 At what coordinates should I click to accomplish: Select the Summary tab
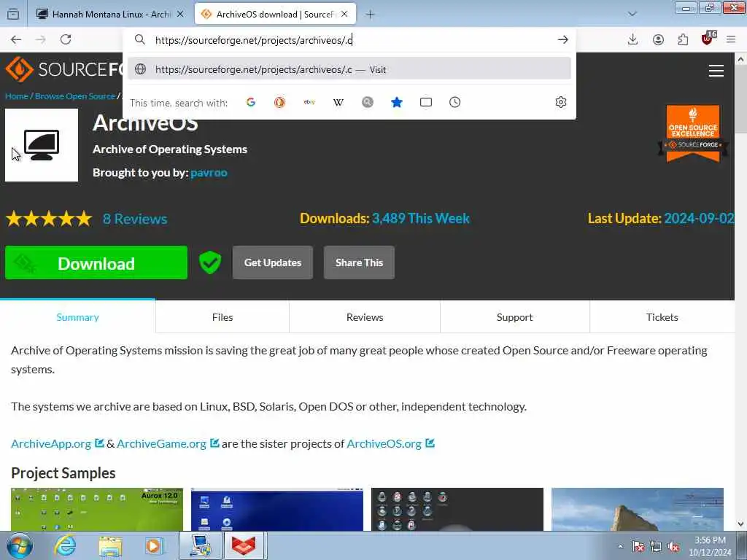(x=77, y=317)
